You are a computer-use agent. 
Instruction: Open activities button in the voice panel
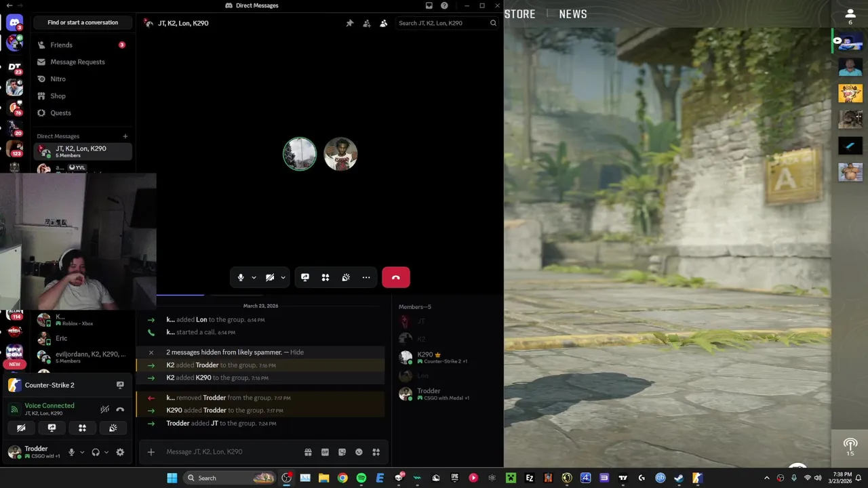(82, 428)
